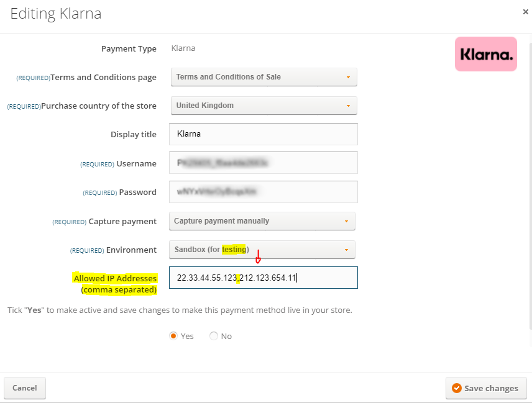
Task: Click the 'Display title' label
Action: click(134, 135)
